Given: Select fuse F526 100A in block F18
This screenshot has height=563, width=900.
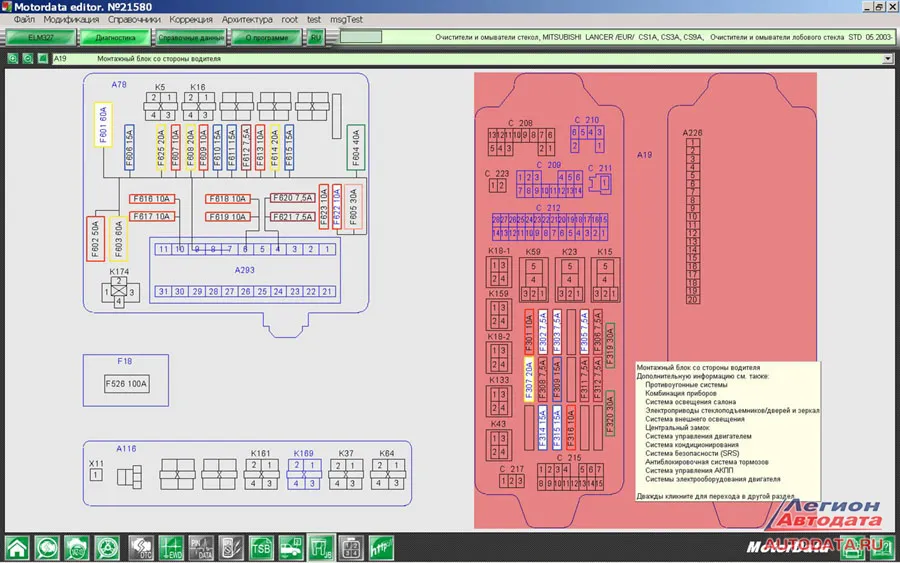Looking at the screenshot, I should click(x=126, y=384).
